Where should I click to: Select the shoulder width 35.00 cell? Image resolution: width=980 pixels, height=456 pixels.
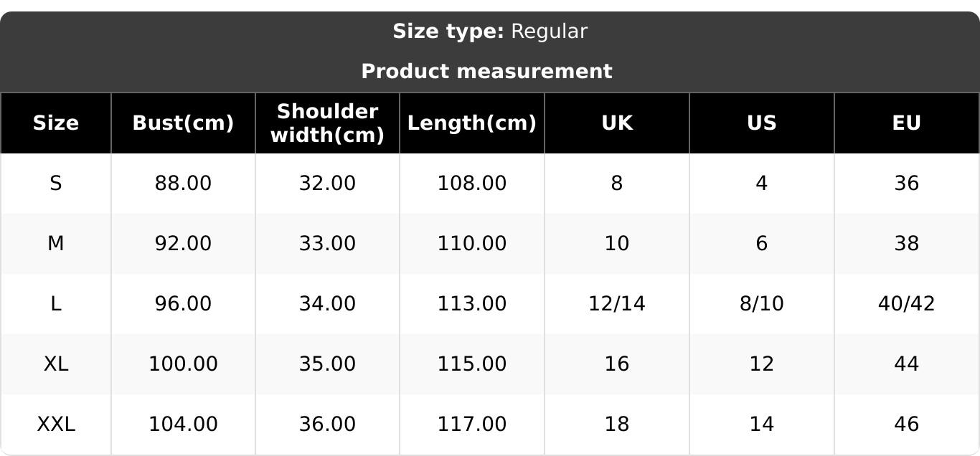pos(327,364)
